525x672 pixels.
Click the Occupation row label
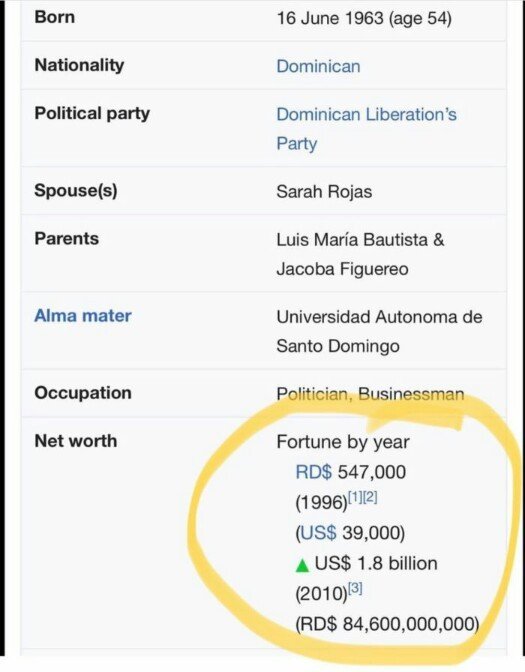tap(83, 393)
